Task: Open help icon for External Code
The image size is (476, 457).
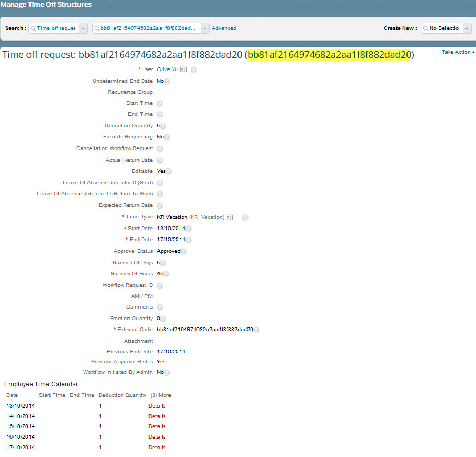Action: point(256,330)
